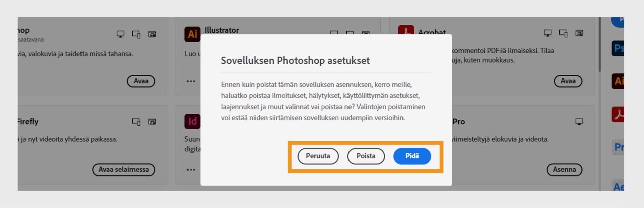Click Avaa selaimessa on the Firefly card
This screenshot has height=208, width=644.
pos(123,169)
